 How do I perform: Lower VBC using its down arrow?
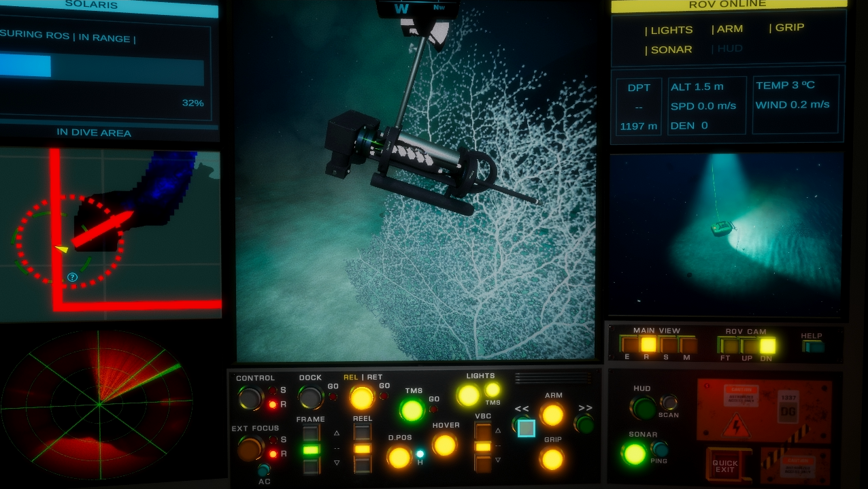pyautogui.click(x=498, y=461)
